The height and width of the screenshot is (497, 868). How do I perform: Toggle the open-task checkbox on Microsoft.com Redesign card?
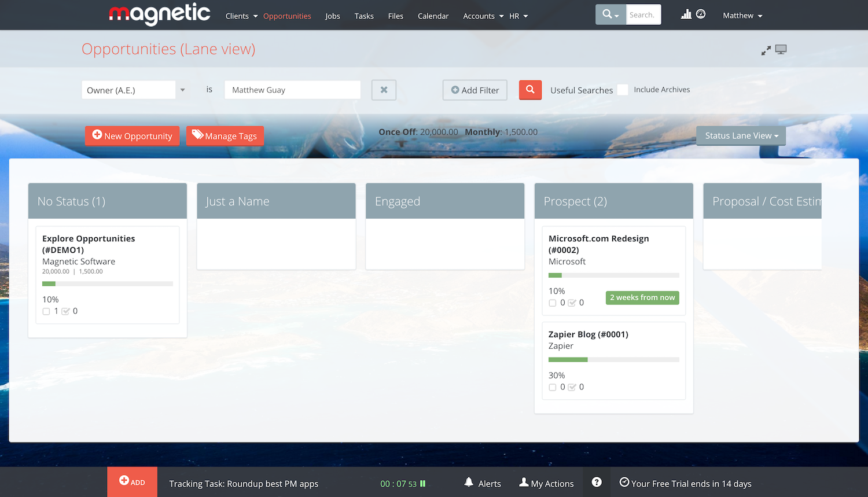coord(553,303)
